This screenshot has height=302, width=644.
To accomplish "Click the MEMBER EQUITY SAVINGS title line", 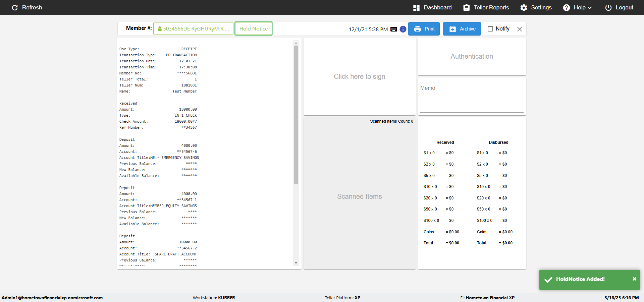I will pos(158,206).
